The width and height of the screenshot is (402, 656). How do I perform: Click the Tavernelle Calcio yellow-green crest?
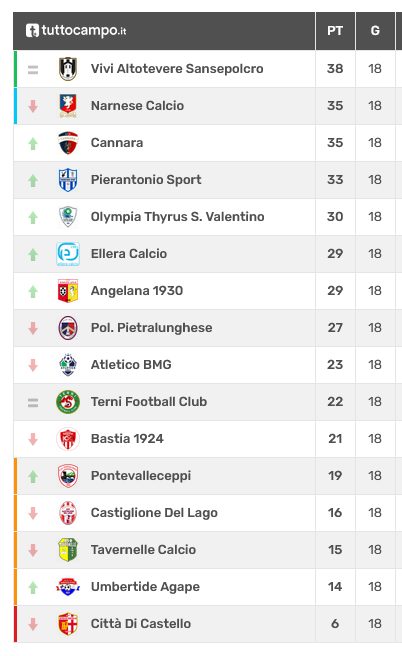68,550
